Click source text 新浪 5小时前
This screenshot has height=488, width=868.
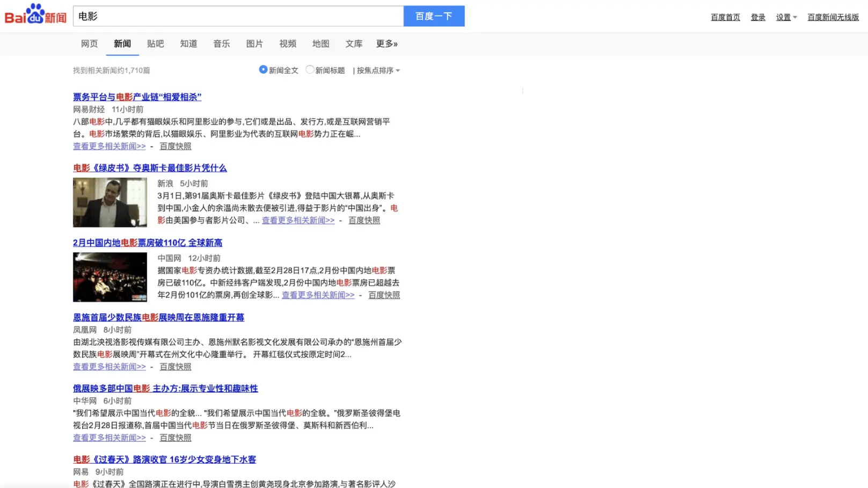tap(183, 184)
